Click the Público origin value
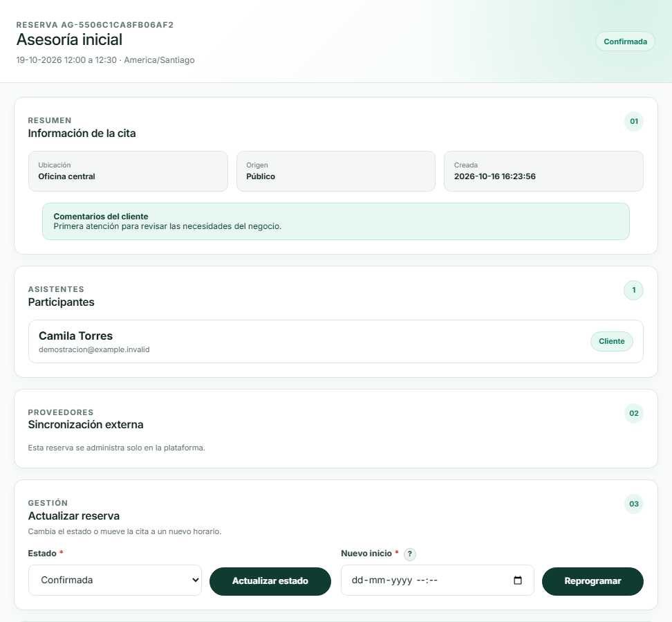The height and width of the screenshot is (622, 672). tap(261, 176)
